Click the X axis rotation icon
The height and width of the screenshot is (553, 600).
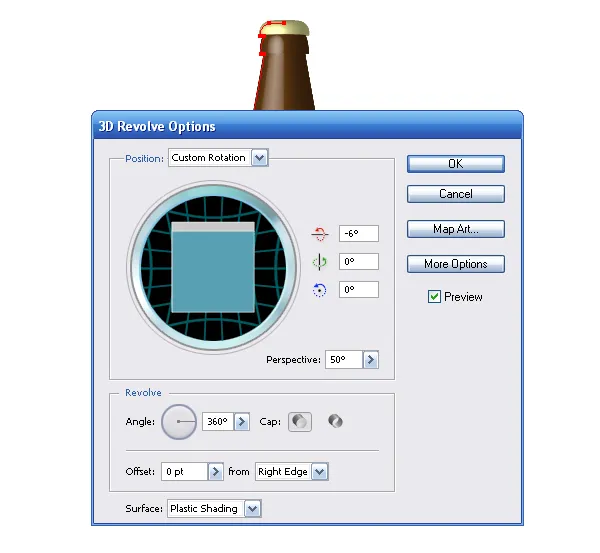[x=320, y=234]
